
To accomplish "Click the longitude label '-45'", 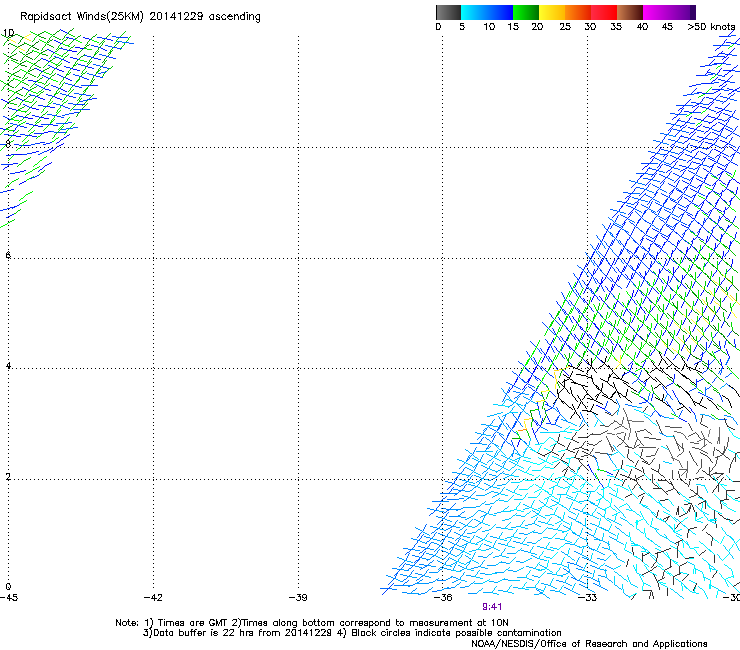I will [9, 598].
